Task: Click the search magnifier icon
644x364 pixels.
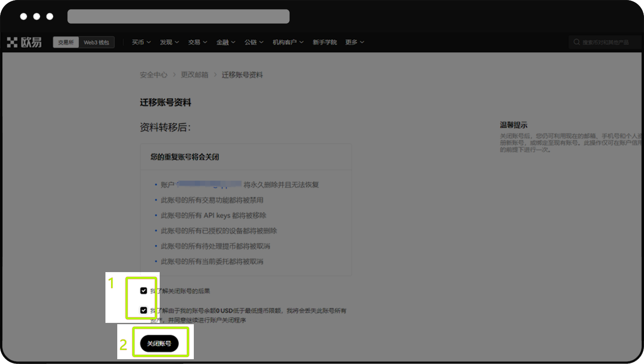Action: pos(577,42)
